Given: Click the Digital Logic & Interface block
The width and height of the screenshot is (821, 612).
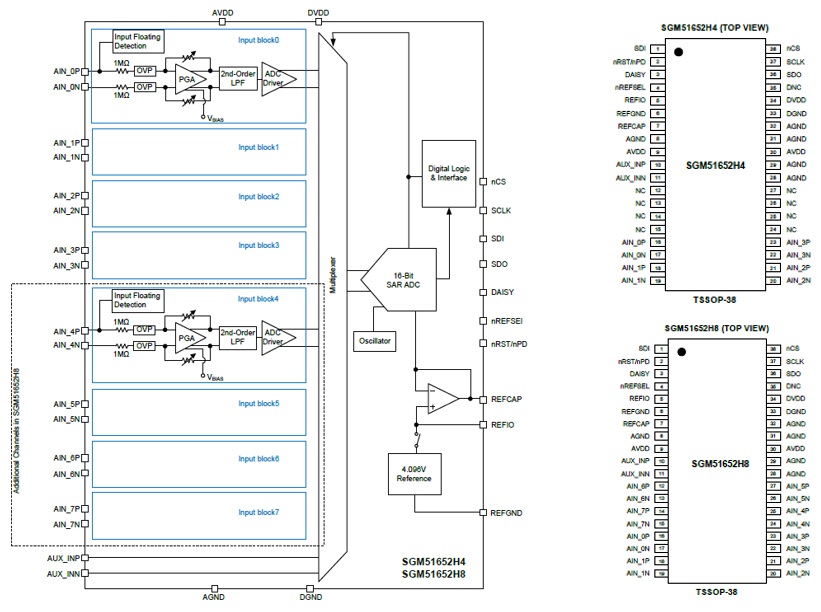Looking at the screenshot, I should point(449,173).
